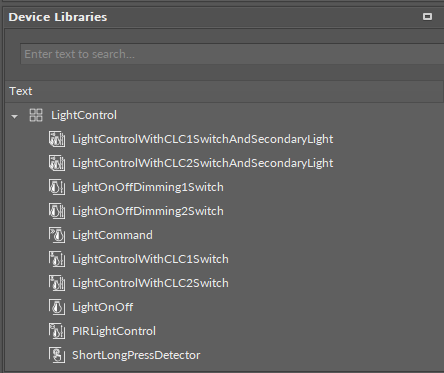444x373 pixels.
Task: Focus the Enter text to search field
Action: [x=232, y=54]
